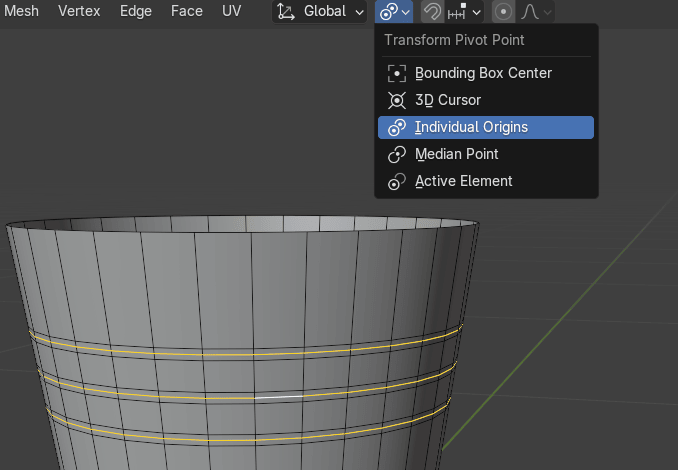Open the Edge menu
The width and height of the screenshot is (678, 470).
(x=136, y=11)
